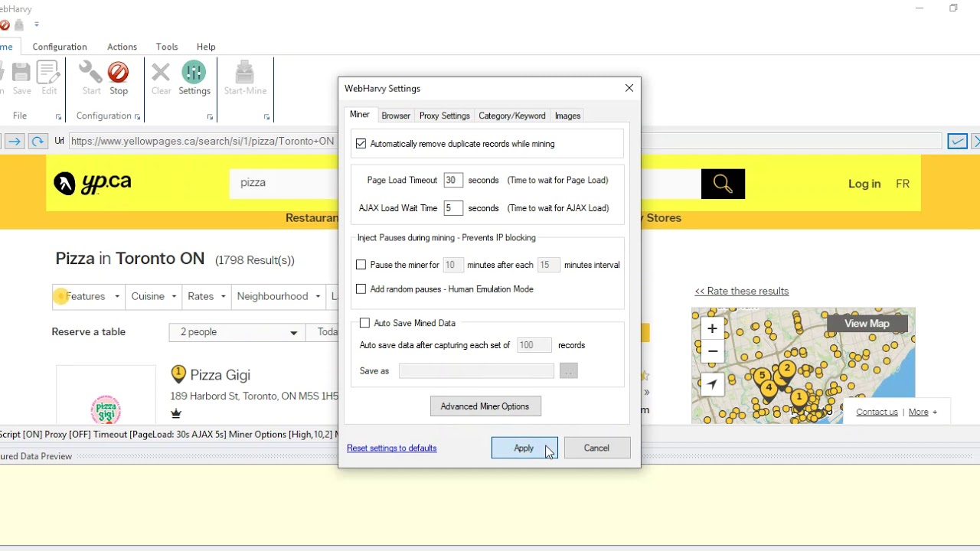Viewport: 980px width, 551px height.
Task: Click the Pizza Gigi listing title
Action: tap(220, 375)
